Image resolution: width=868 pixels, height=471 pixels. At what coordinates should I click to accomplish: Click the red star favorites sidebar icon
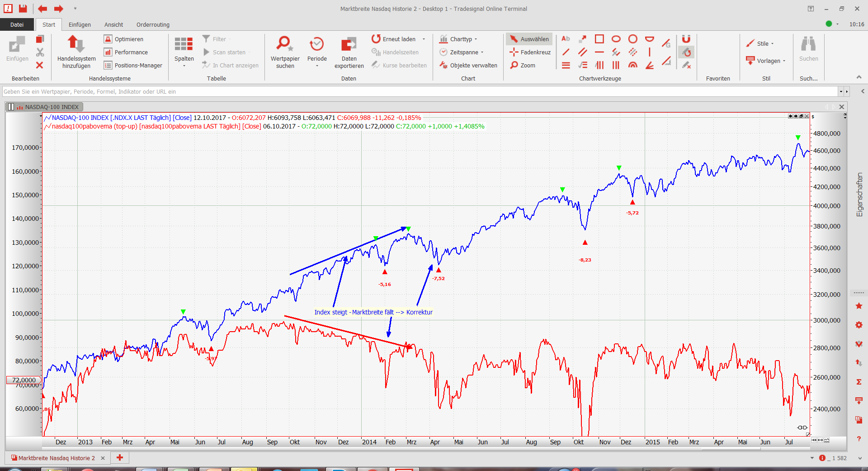859,306
